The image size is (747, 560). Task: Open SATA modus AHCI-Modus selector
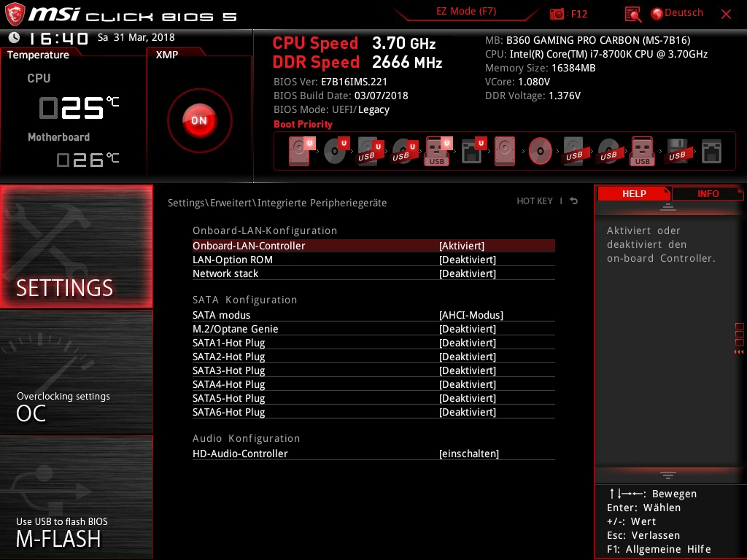pos(471,315)
